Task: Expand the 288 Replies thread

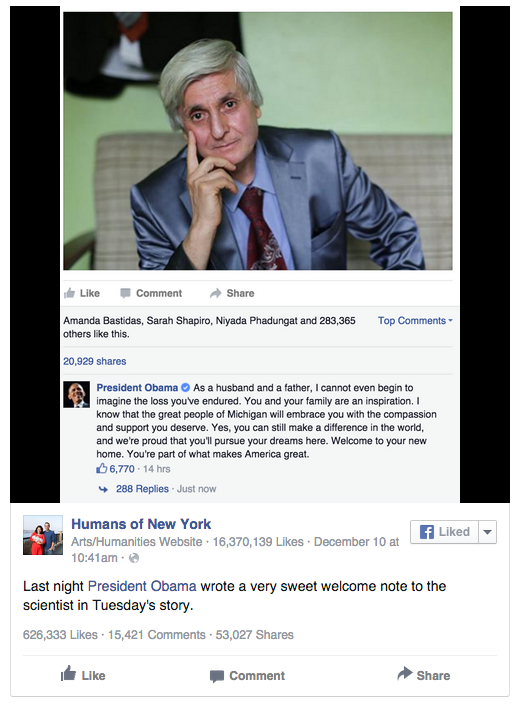Action: tap(142, 489)
